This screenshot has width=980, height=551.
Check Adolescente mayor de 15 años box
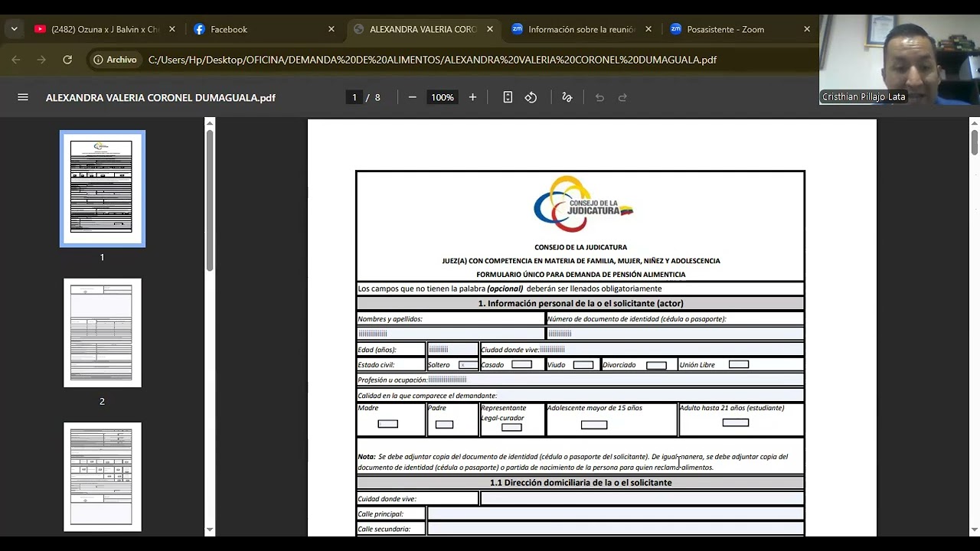tap(594, 425)
